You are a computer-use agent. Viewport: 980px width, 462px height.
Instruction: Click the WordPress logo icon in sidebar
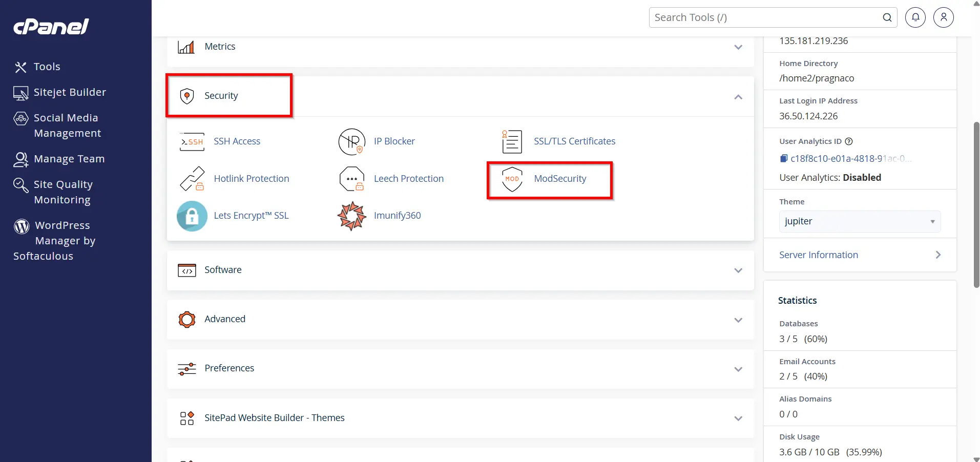(22, 226)
